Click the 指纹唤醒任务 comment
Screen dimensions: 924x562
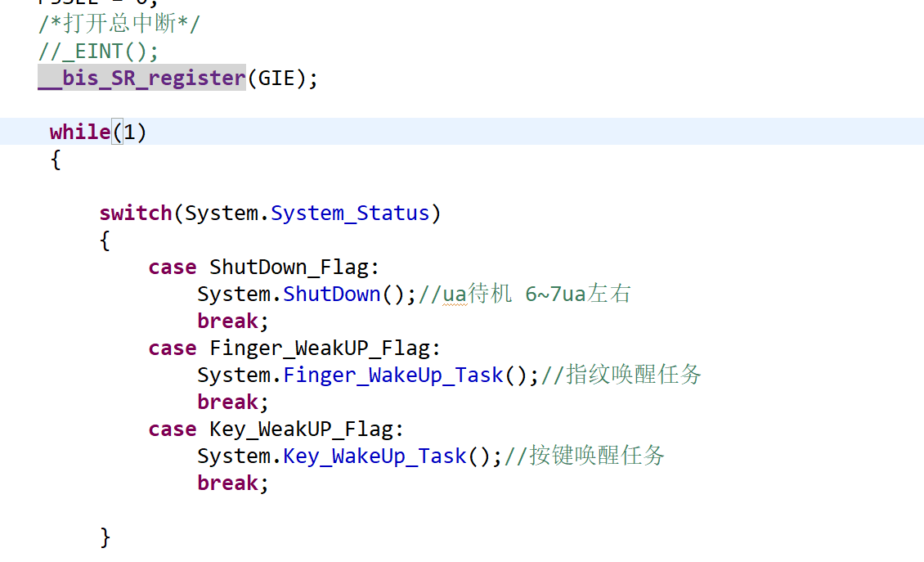(x=634, y=375)
